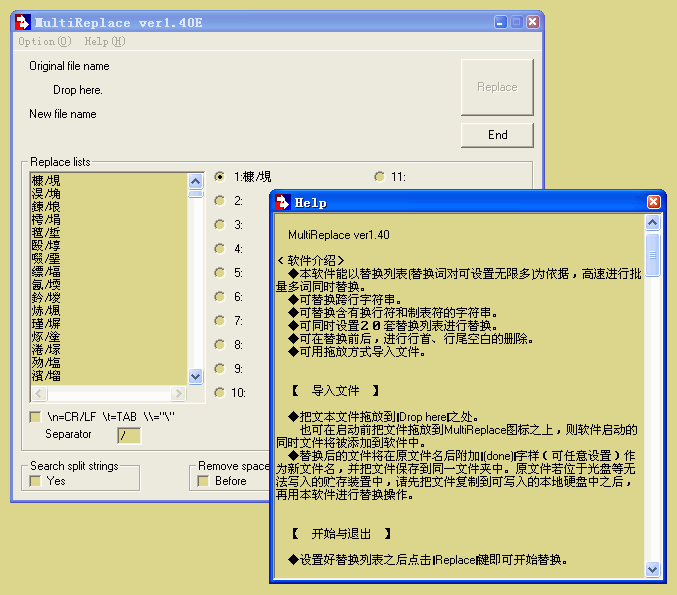Choose replace list radio button 11
677x595 pixels.
click(x=379, y=177)
